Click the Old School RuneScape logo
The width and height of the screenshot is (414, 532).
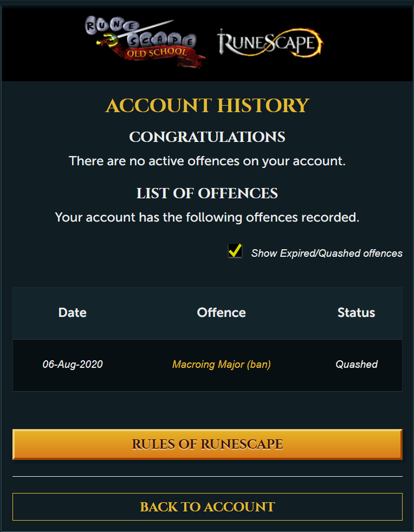click(x=145, y=42)
